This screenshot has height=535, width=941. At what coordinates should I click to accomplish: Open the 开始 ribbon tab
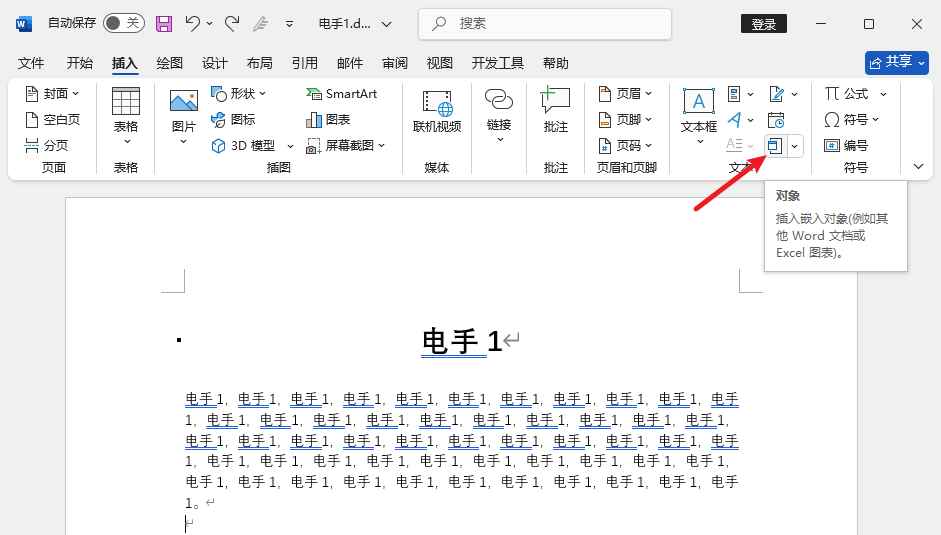(80, 63)
